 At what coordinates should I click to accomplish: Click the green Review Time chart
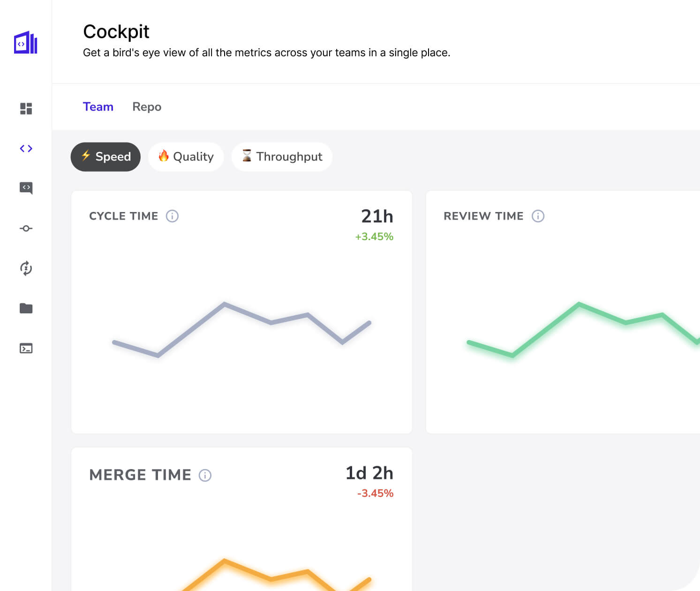[x=583, y=330]
